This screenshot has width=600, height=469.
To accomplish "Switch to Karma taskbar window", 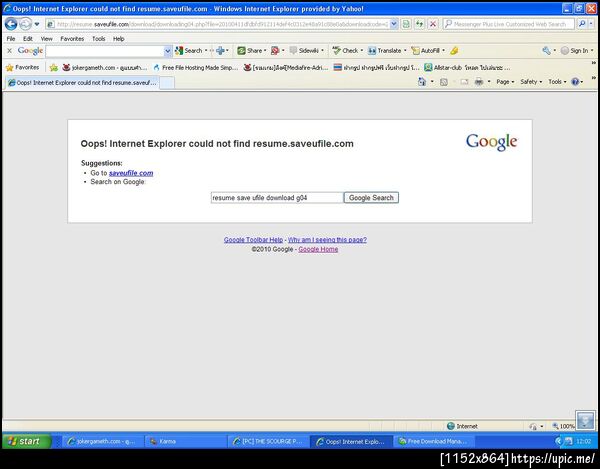I will pos(185,441).
